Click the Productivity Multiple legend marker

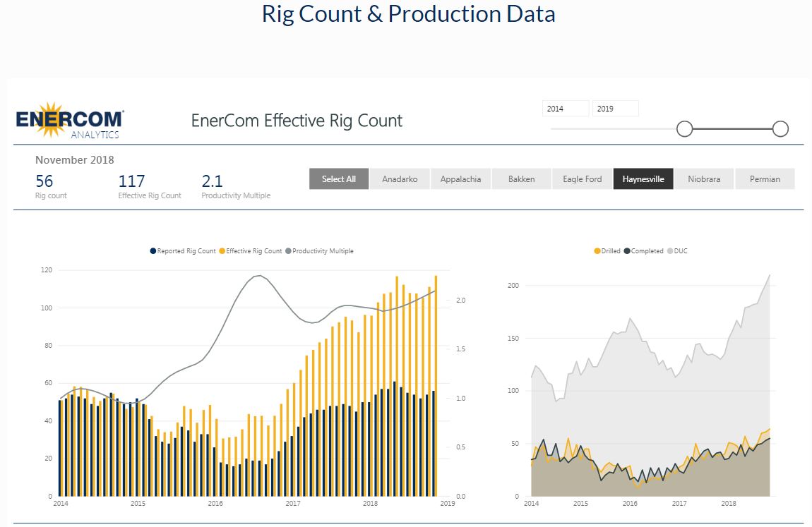pos(288,251)
